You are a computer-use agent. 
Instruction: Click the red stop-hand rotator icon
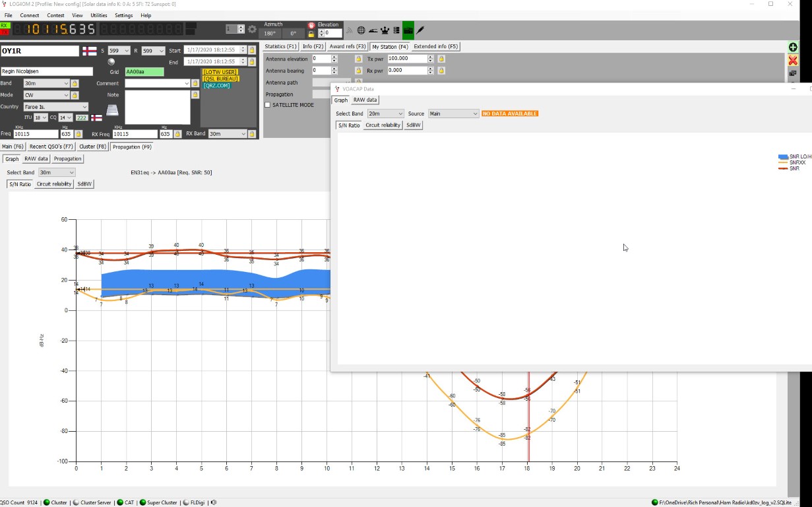click(x=311, y=24)
